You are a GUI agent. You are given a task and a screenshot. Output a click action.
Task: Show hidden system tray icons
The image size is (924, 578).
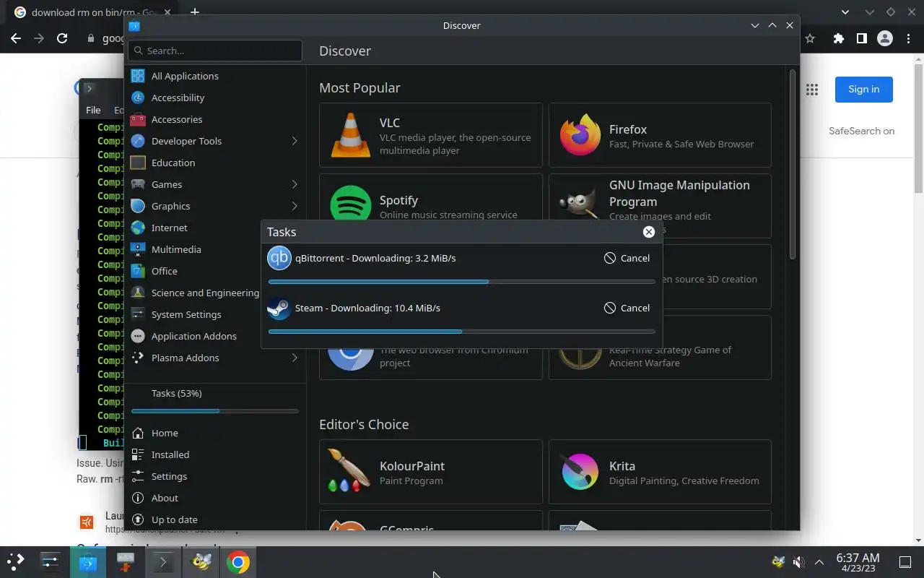point(819,562)
